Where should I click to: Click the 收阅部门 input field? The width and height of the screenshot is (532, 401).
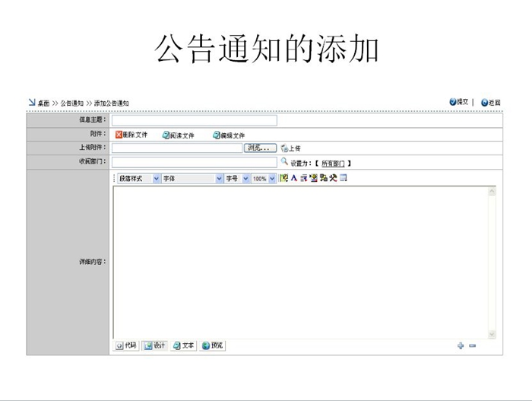195,162
